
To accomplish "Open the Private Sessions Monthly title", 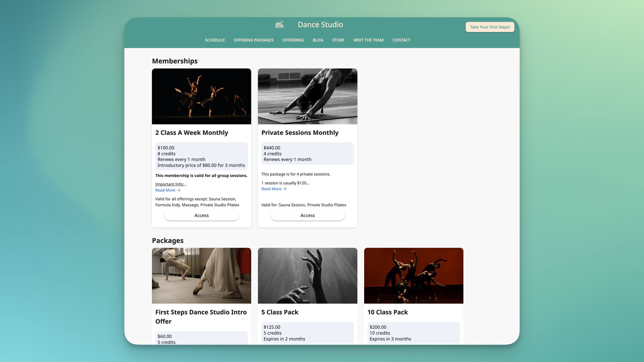I will tap(300, 133).
